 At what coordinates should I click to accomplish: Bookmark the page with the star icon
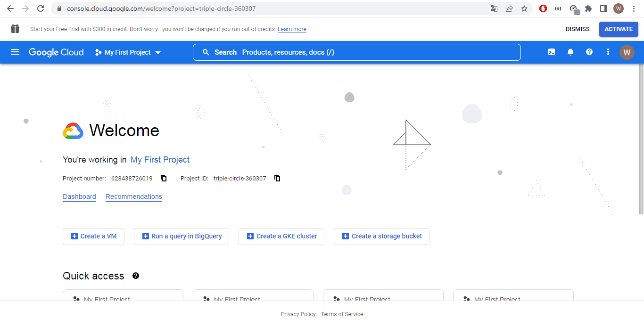click(524, 8)
